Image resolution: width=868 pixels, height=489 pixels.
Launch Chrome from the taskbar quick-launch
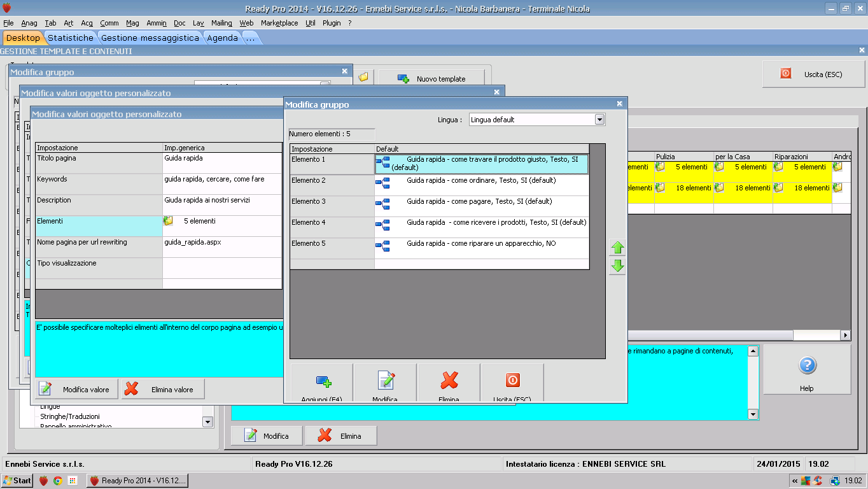click(58, 481)
